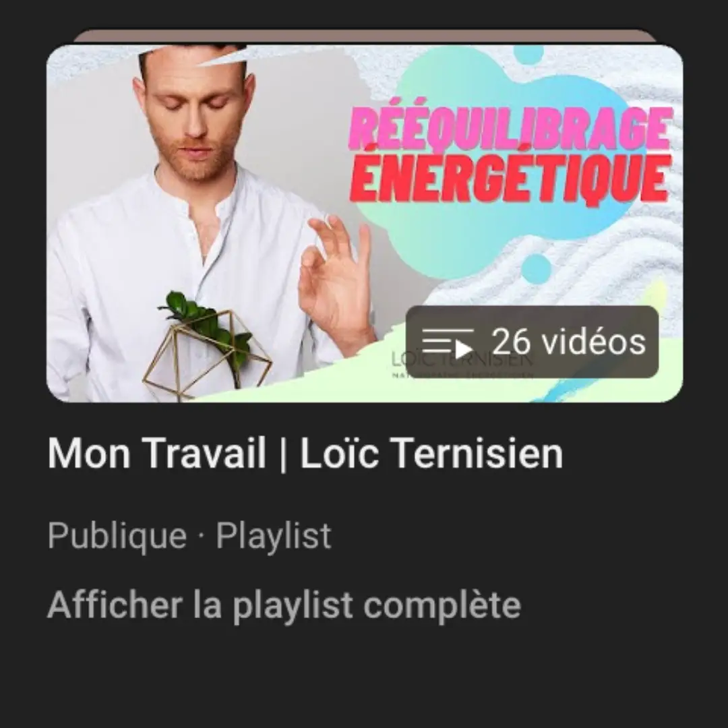This screenshot has width=728, height=728.
Task: Click the small blue circle below the turquoise blob
Action: coord(536,268)
